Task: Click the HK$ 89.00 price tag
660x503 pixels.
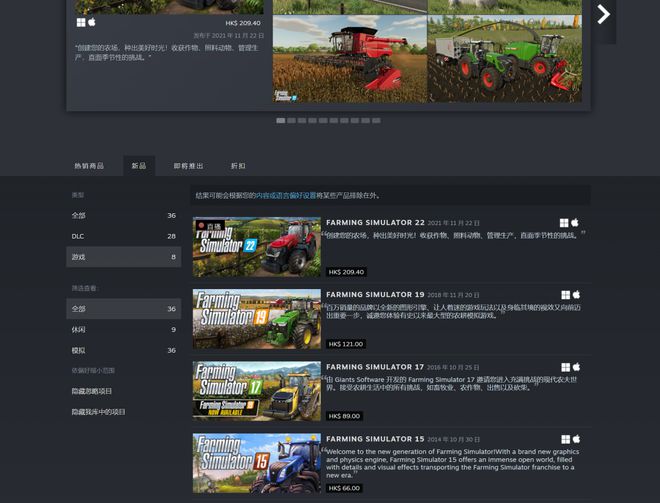Action: pos(344,416)
